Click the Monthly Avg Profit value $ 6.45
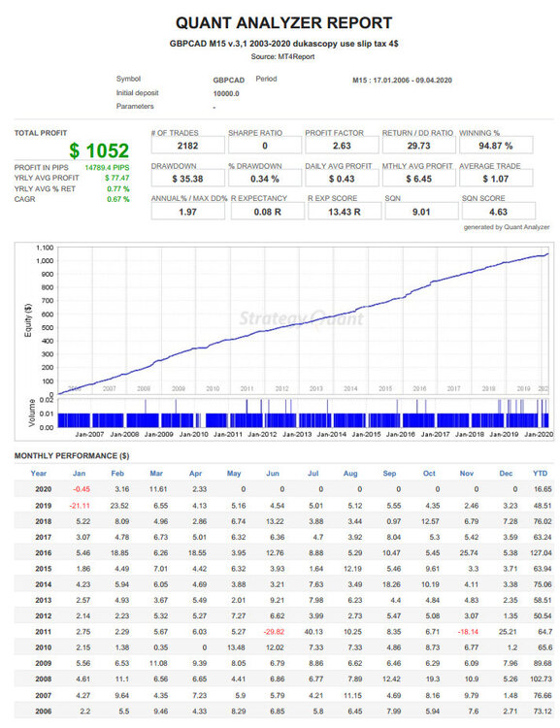The image size is (560, 728). pyautogui.click(x=419, y=179)
